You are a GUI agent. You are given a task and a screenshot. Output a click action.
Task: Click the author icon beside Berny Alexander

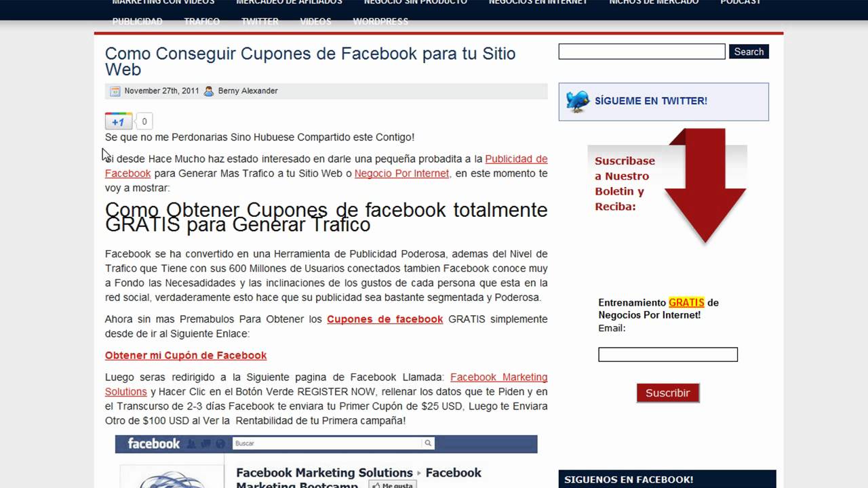click(209, 91)
